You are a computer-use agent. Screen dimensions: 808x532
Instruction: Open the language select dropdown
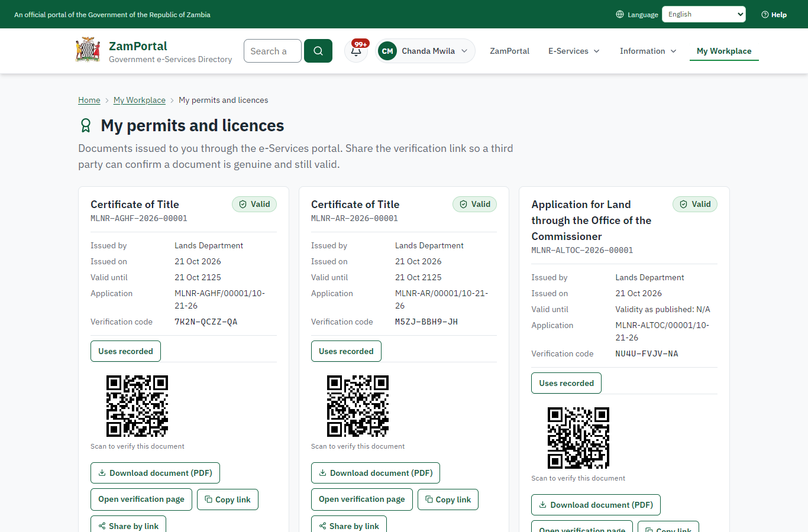(x=704, y=14)
